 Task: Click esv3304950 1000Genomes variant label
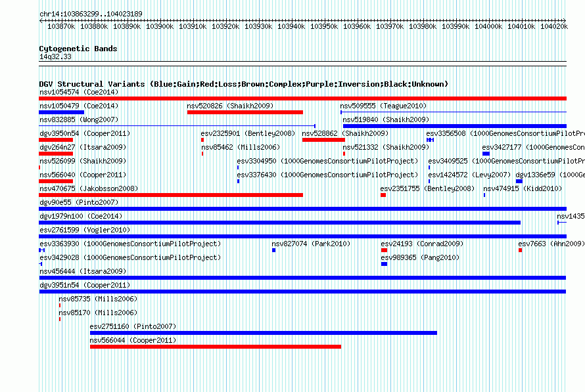pyautogui.click(x=327, y=161)
